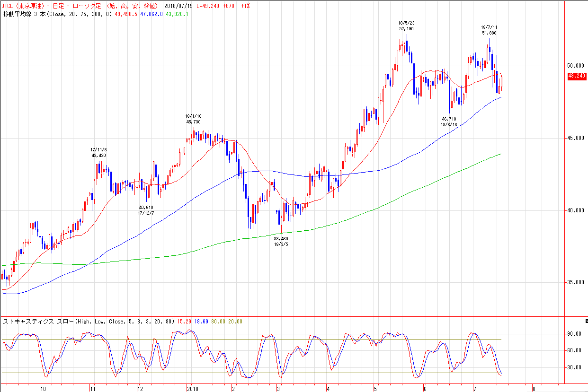
Task: Click month 8 on the date axis
Action: tap(534, 389)
